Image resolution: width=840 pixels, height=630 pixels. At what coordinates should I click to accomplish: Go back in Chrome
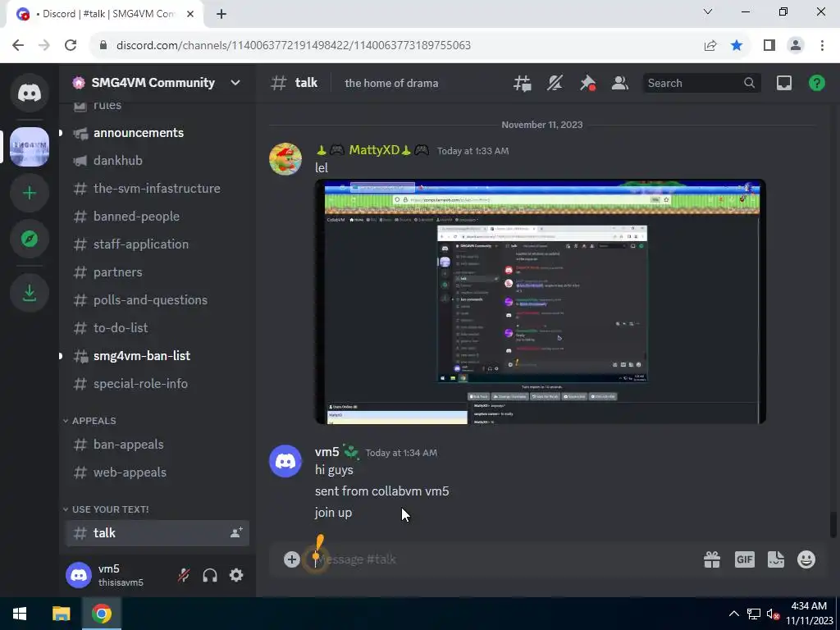click(18, 46)
